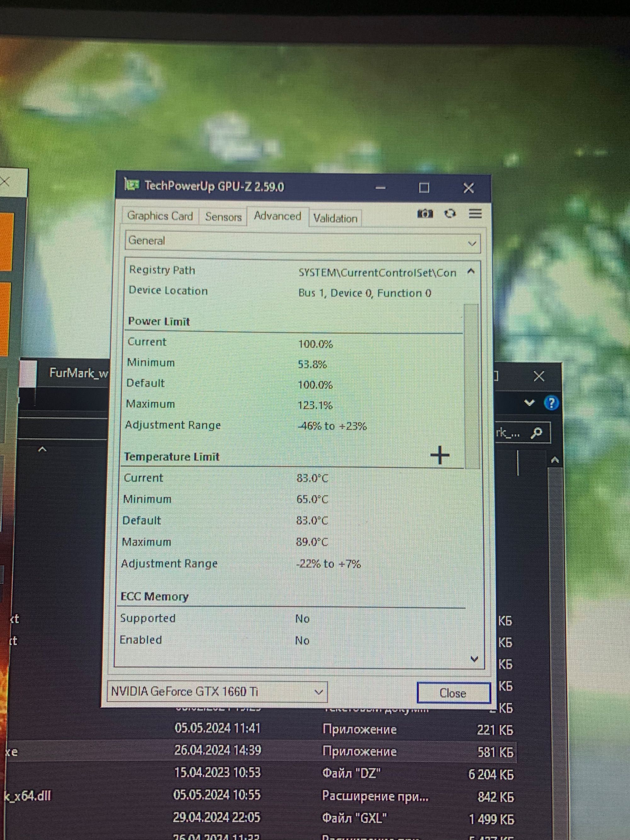Click the Power Limit Current value 100.0%
This screenshot has height=840, width=630.
pyautogui.click(x=315, y=344)
